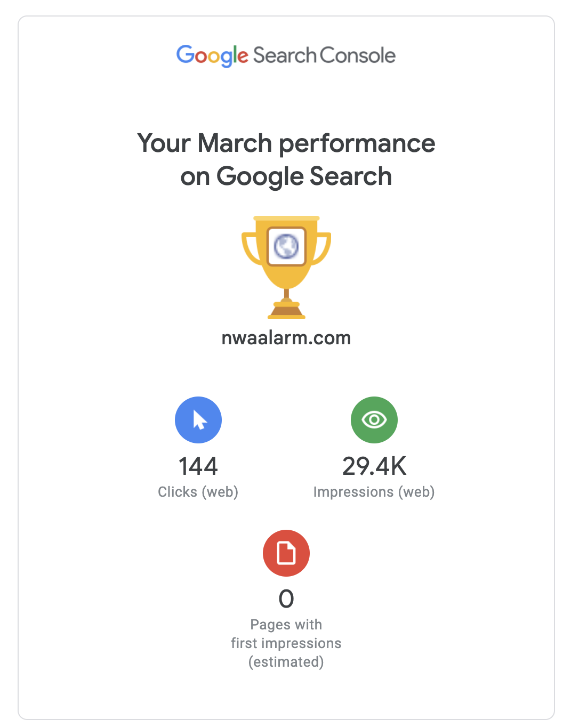Screen dimensions: 563x728
Task: Click "Your March performance" heading line
Action: pyautogui.click(x=286, y=143)
